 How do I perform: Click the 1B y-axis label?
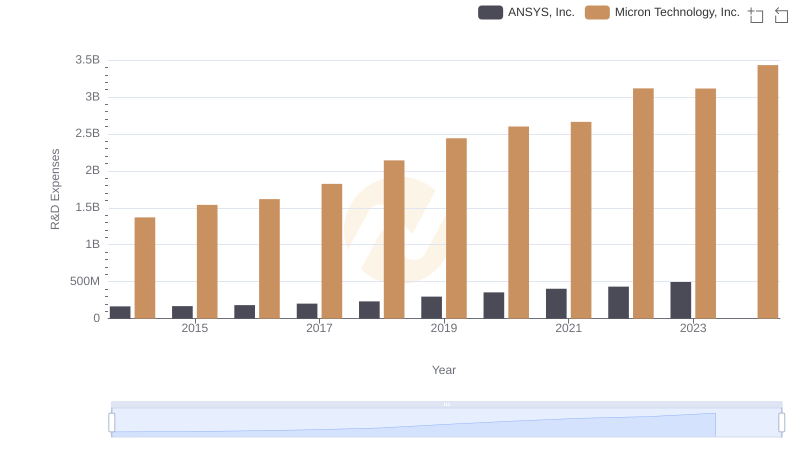pyautogui.click(x=92, y=244)
